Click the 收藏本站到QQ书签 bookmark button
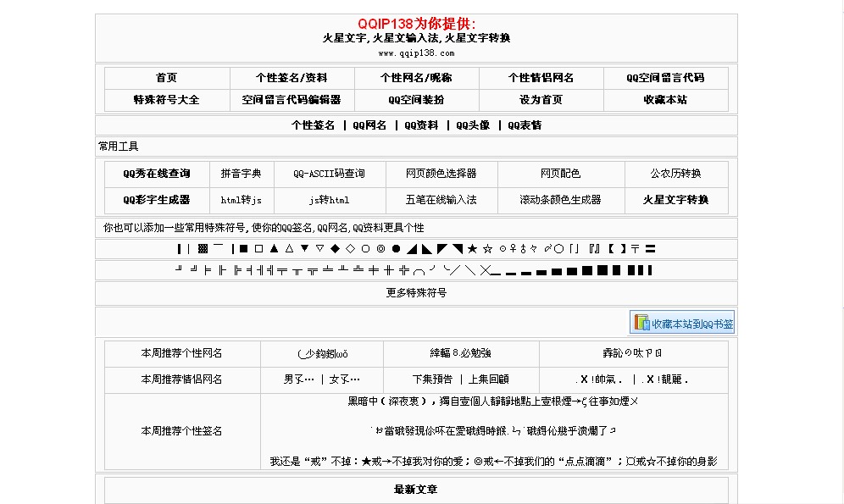Image resolution: width=844 pixels, height=504 pixels. (682, 323)
